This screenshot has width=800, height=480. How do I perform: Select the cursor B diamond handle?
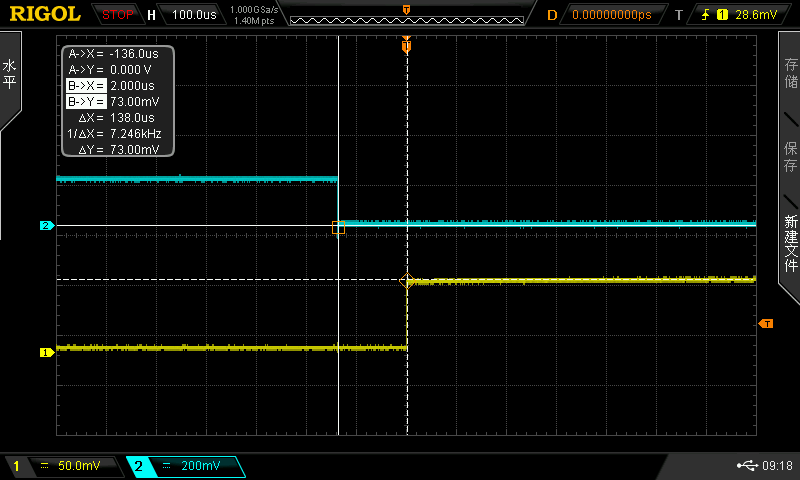406,282
